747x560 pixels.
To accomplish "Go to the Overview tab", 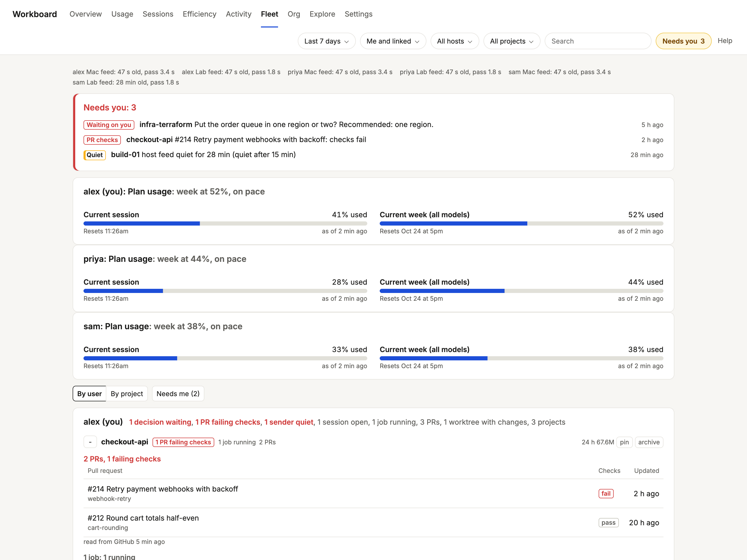I will click(x=85, y=14).
